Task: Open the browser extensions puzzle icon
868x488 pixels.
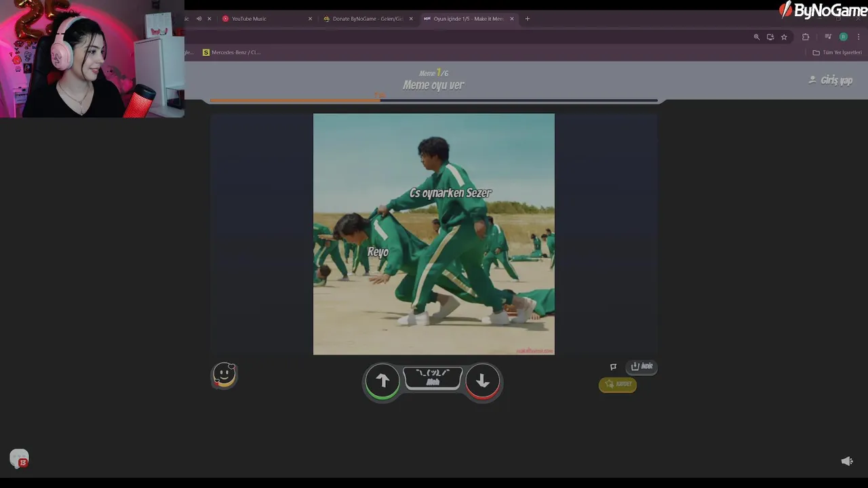Action: coord(806,37)
